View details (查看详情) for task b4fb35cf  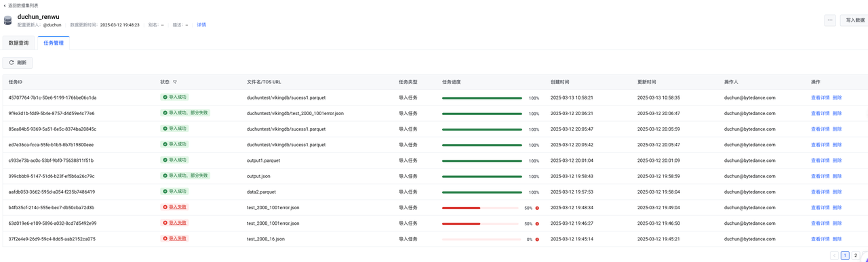[x=820, y=207]
